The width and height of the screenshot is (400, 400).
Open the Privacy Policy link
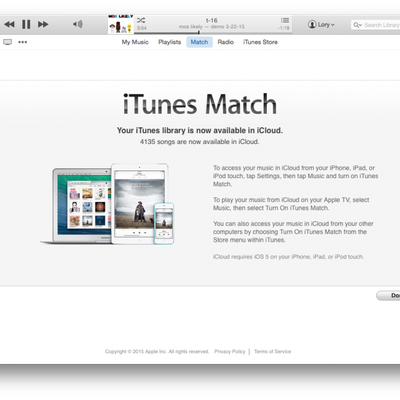[230, 351]
